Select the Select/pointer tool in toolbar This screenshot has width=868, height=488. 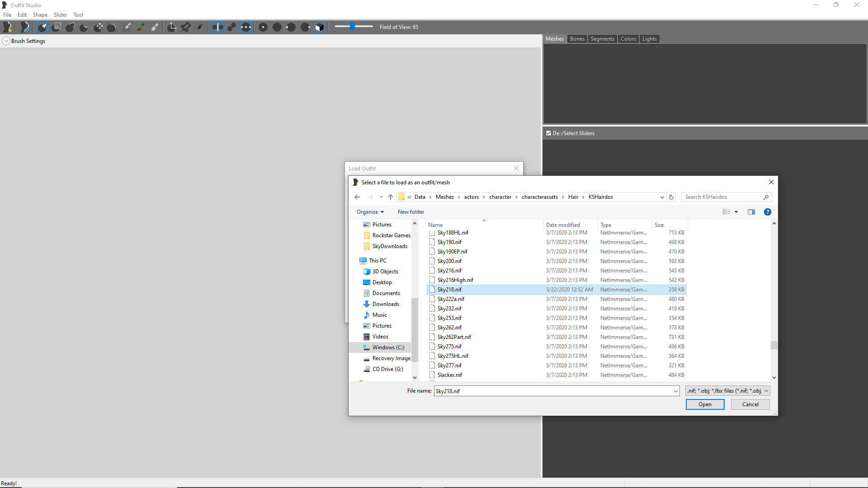[42, 27]
